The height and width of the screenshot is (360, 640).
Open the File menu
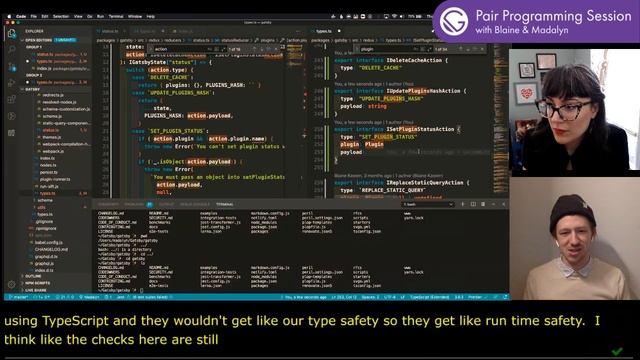(33, 16)
